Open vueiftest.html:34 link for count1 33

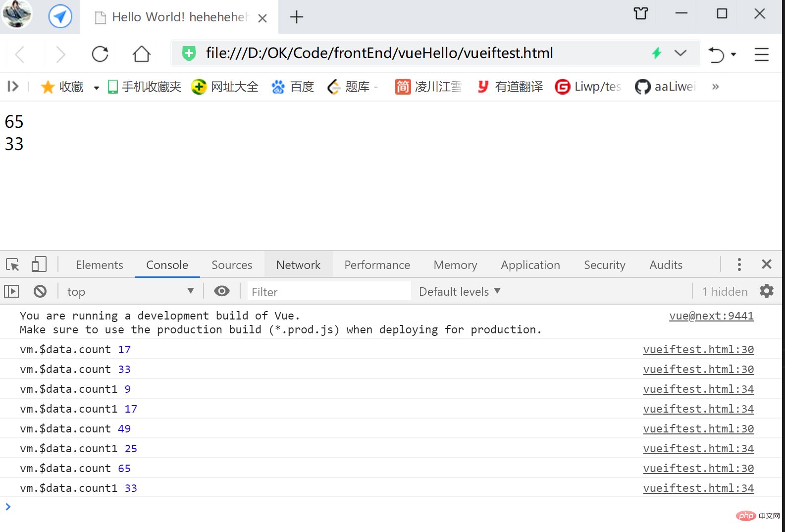coord(698,488)
